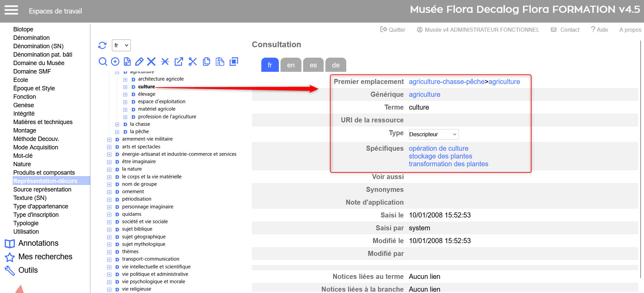Click the scissors cut icon
Screen dimensions: 644x293
pyautogui.click(x=193, y=61)
